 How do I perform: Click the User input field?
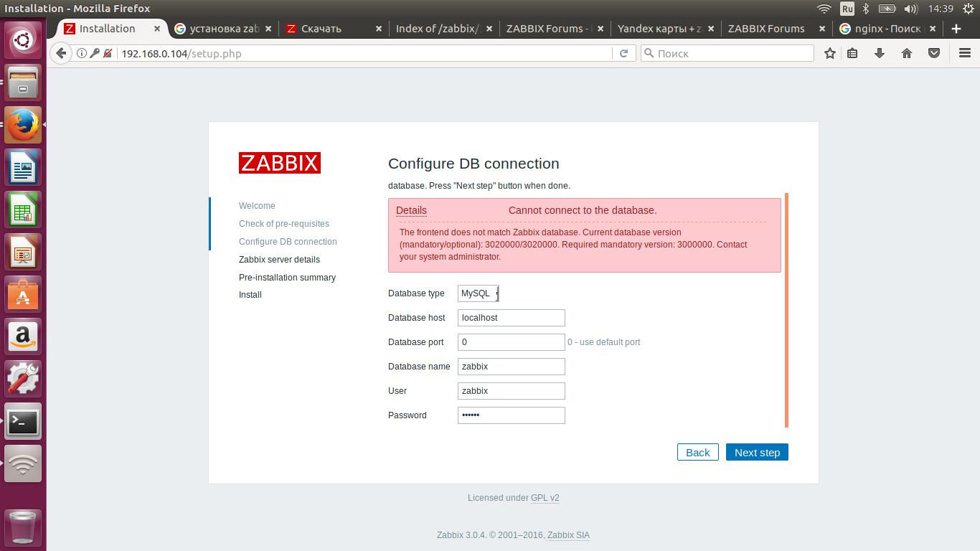coord(512,391)
